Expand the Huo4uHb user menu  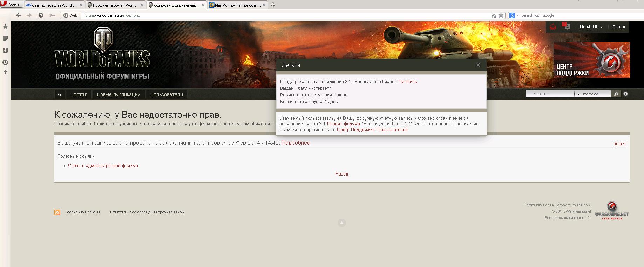coord(591,27)
